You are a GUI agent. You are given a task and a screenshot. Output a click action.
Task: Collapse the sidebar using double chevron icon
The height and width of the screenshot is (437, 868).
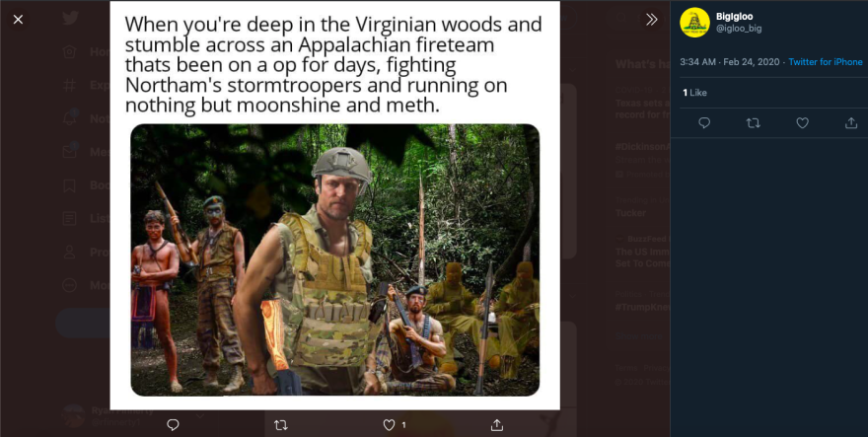point(652,20)
